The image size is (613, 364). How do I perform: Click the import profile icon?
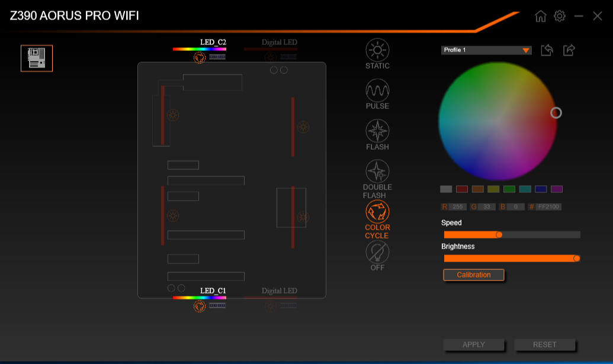pyautogui.click(x=547, y=50)
